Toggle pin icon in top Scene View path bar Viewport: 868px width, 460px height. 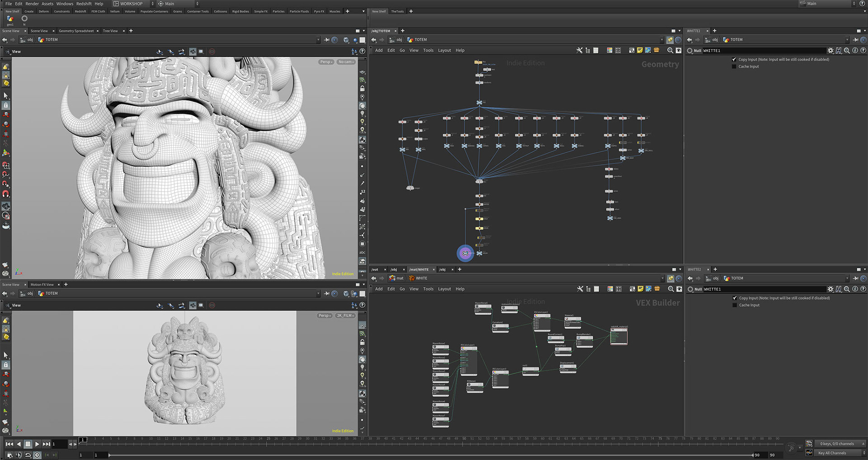[x=326, y=40]
